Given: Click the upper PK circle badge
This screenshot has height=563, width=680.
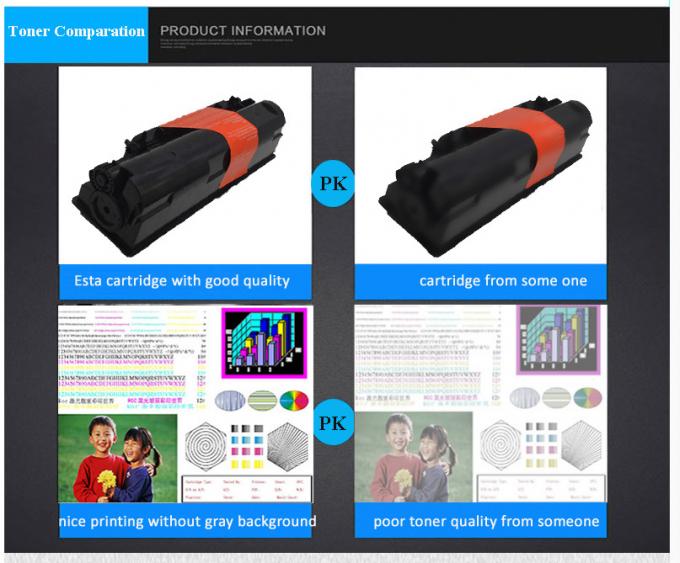Looking at the screenshot, I should click(333, 183).
